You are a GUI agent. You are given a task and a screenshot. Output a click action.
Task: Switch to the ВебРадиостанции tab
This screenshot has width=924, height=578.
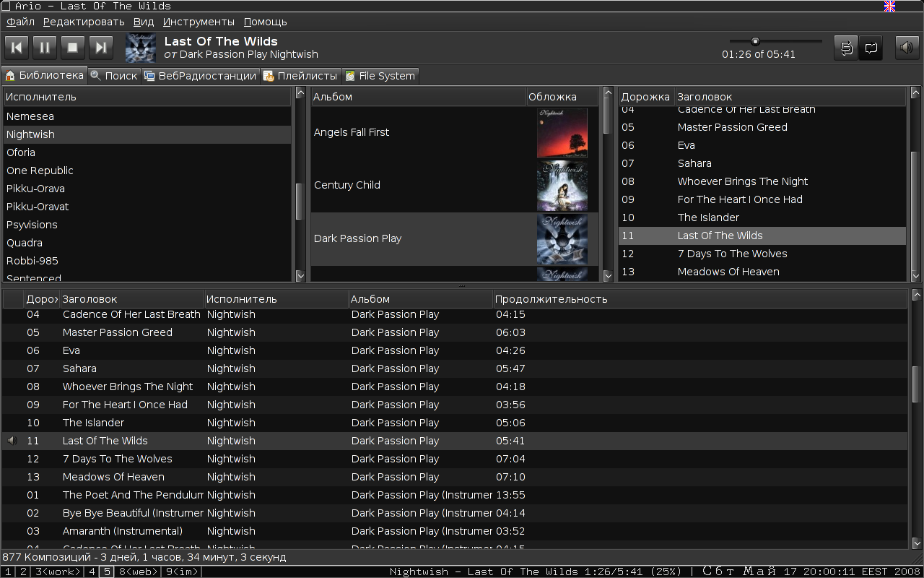(200, 76)
